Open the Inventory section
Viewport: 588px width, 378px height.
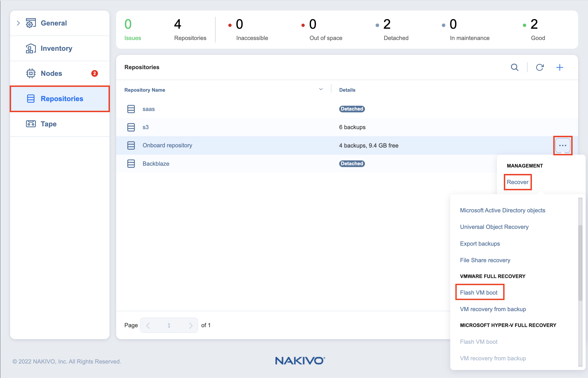(x=60, y=48)
